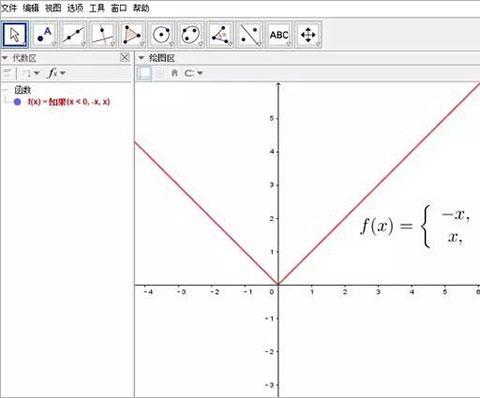Screen dimensions: 480x398
Task: Toggle axes display in graphics style bar
Action: coord(145,73)
